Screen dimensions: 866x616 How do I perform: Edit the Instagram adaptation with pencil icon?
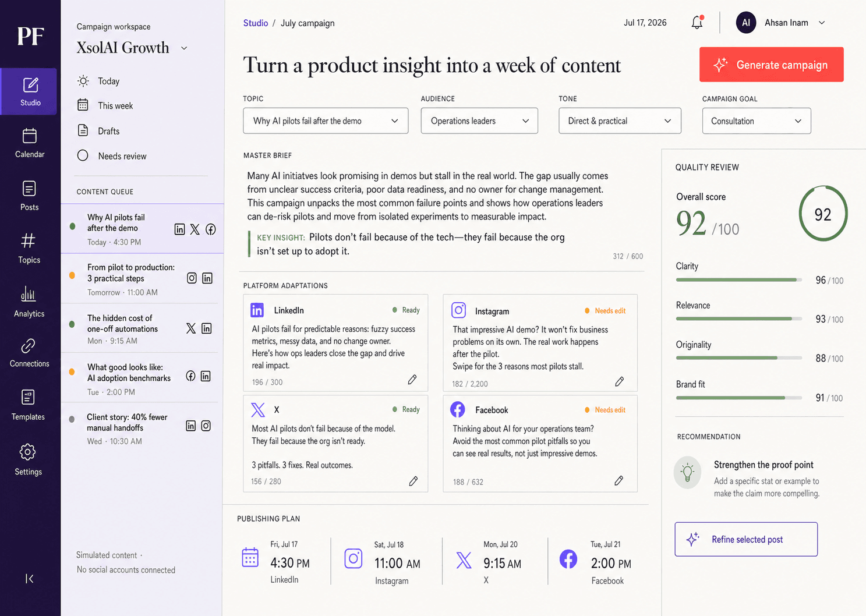[x=620, y=381]
